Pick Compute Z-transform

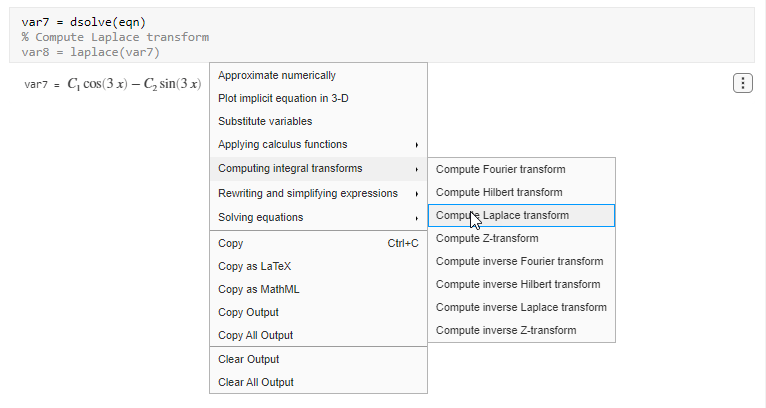(487, 238)
